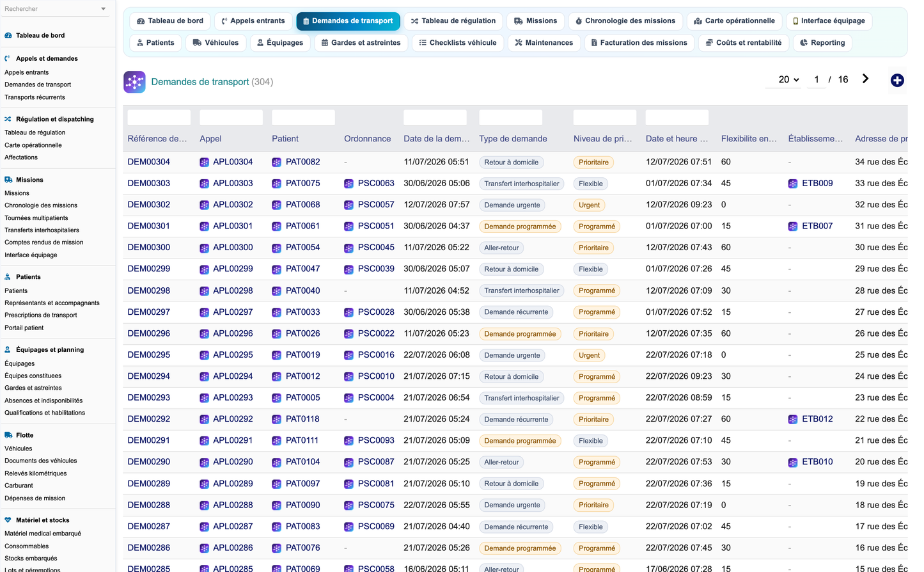Click the icon beside ETB010
924x572 pixels.
point(793,463)
